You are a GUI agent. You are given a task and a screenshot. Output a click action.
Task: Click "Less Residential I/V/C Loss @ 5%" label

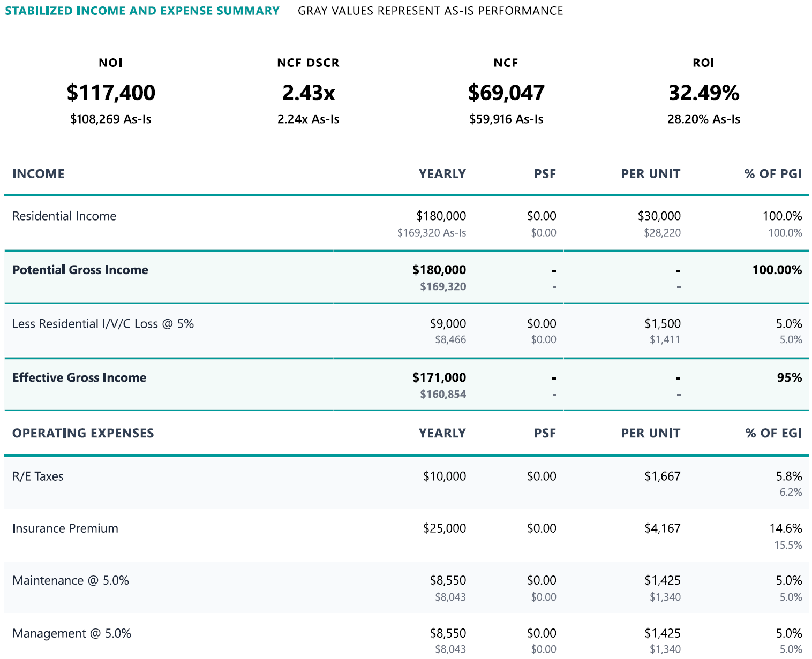[103, 323]
